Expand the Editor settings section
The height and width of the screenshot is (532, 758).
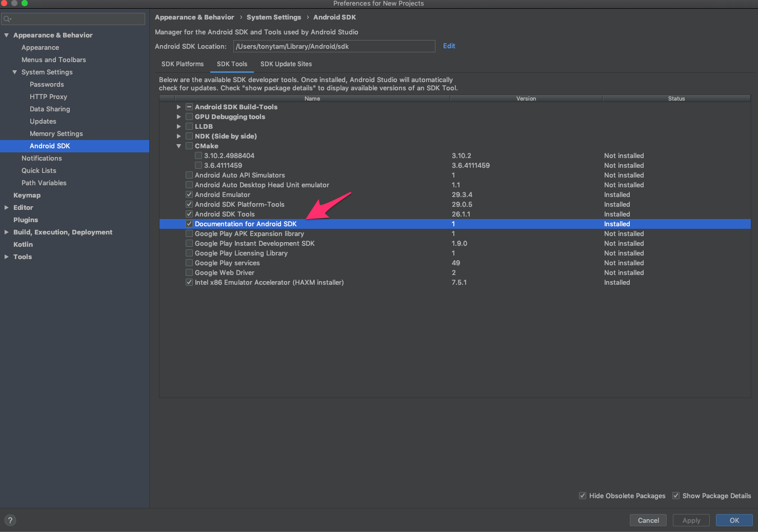pyautogui.click(x=7, y=207)
